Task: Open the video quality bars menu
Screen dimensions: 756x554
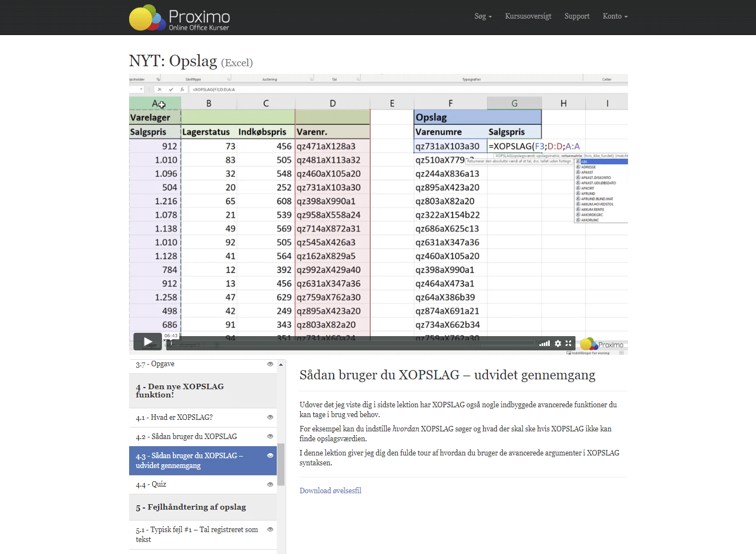Action: [x=544, y=343]
